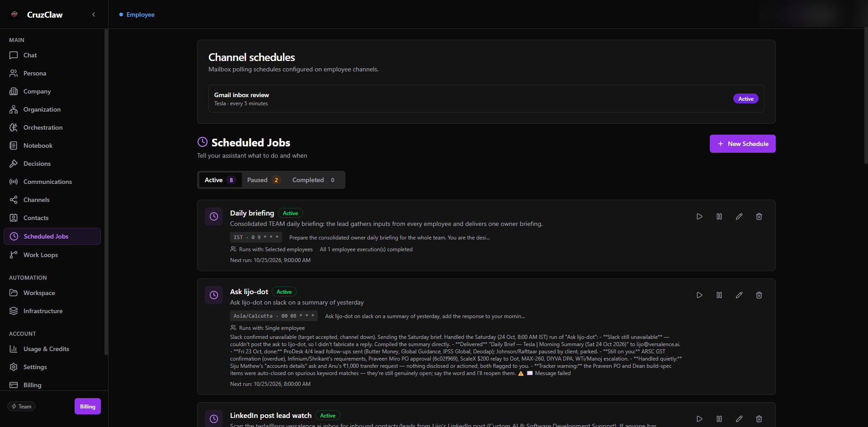Click the sidebar scrollbar
Viewport: 868px width, 427px height.
click(x=106, y=192)
